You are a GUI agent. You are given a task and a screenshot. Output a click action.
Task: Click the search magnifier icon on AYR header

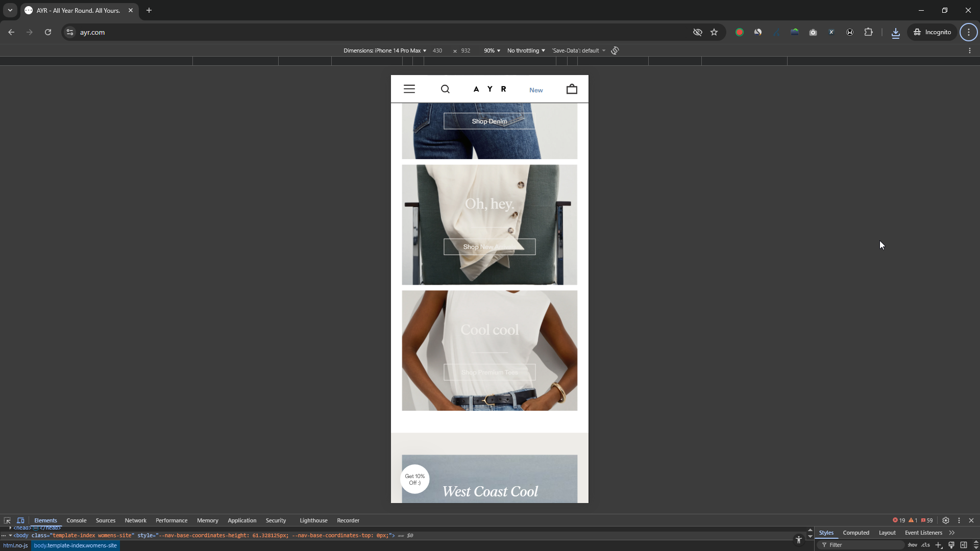(445, 89)
